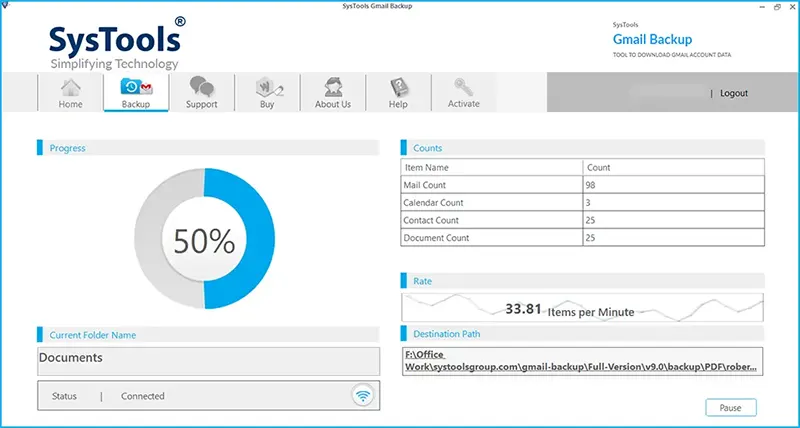The width and height of the screenshot is (800, 428).
Task: Click the Item Name column header
Action: pyautogui.click(x=427, y=167)
